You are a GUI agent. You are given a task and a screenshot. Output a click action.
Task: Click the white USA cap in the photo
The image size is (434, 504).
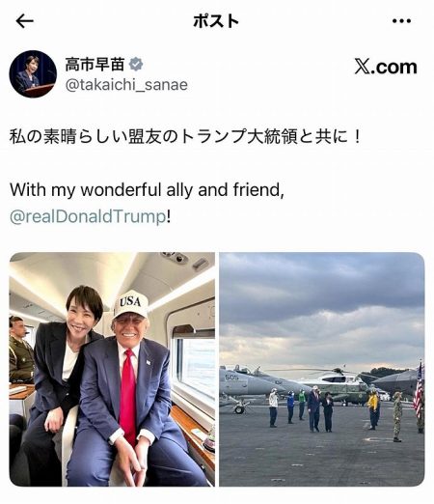[131, 304]
